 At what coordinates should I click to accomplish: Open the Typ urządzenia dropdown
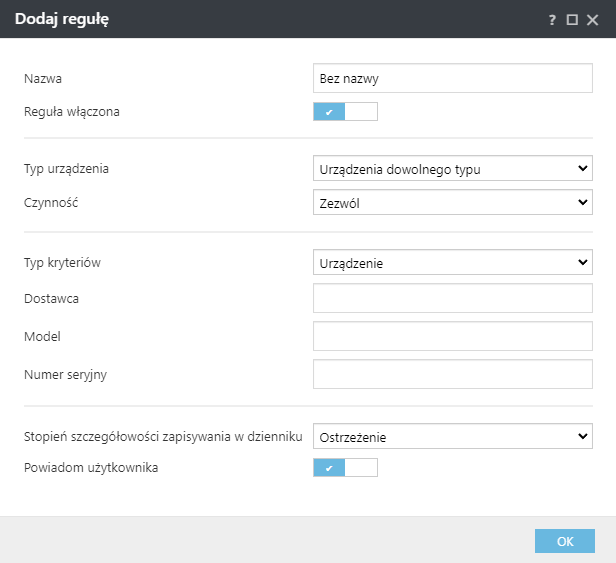(452, 169)
